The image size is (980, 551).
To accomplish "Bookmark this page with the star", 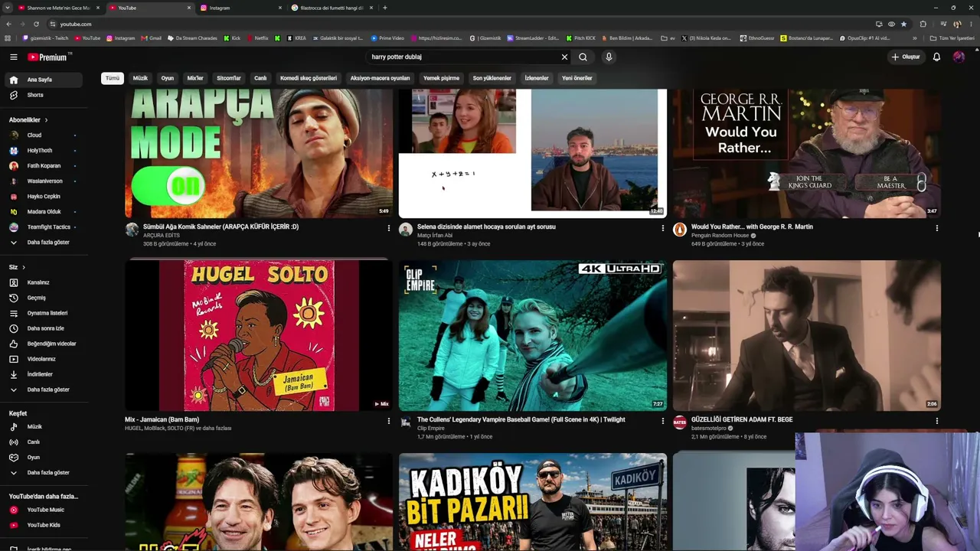I will coord(903,24).
